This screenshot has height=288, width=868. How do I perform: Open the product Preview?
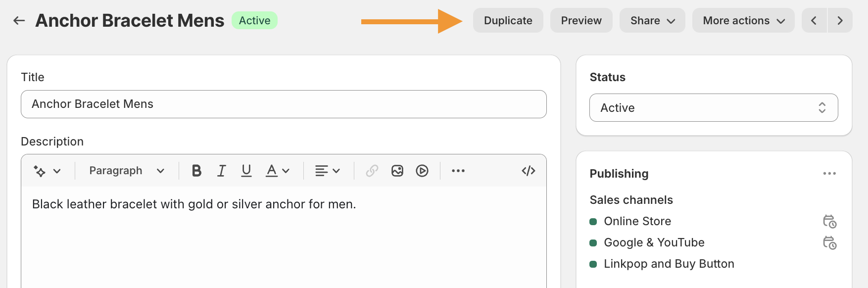[x=581, y=20]
